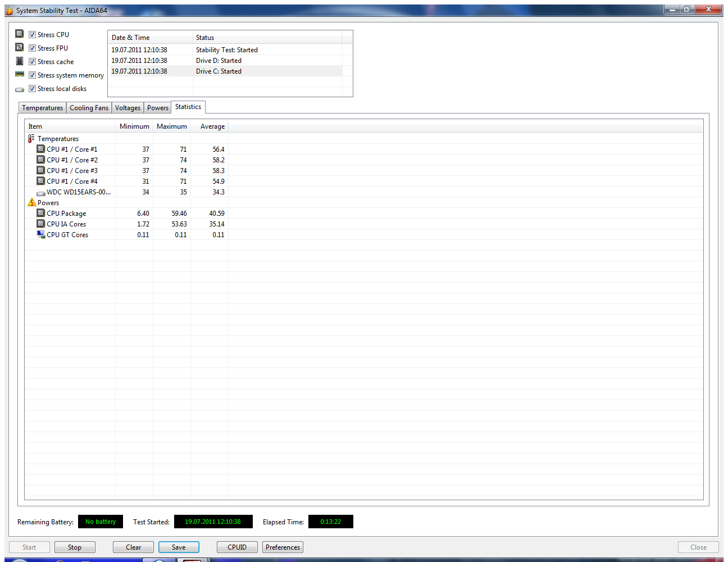Click the 'CPU #1 / Core #1' row label
728x562 pixels.
[x=72, y=149]
